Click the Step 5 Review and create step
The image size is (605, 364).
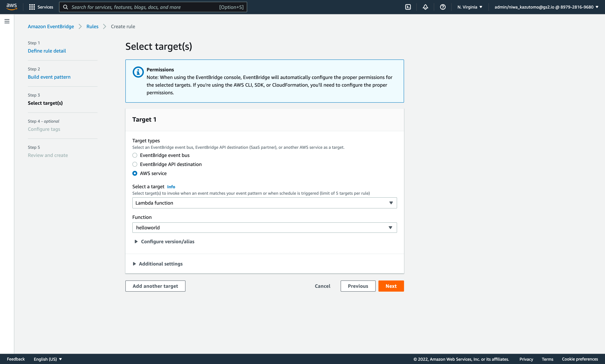tap(48, 155)
